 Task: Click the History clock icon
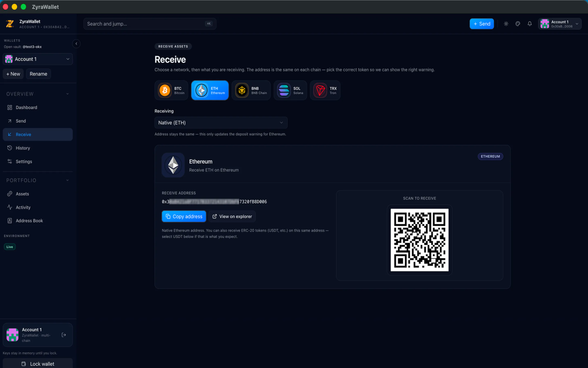pos(10,148)
